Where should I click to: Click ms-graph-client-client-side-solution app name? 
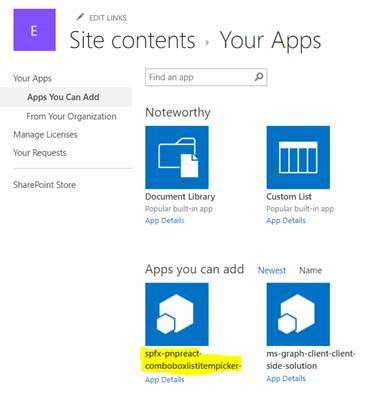311,360
